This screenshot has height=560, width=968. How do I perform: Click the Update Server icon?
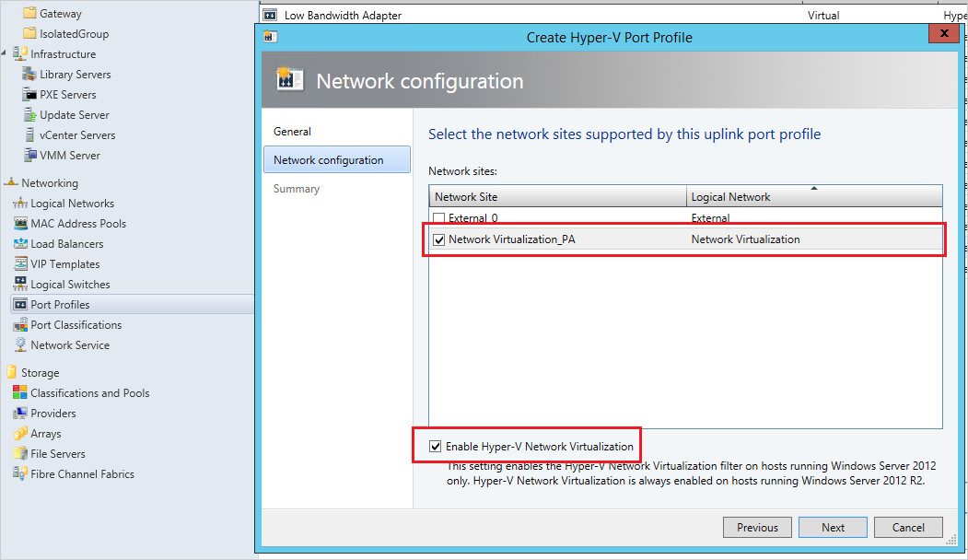pyautogui.click(x=29, y=115)
